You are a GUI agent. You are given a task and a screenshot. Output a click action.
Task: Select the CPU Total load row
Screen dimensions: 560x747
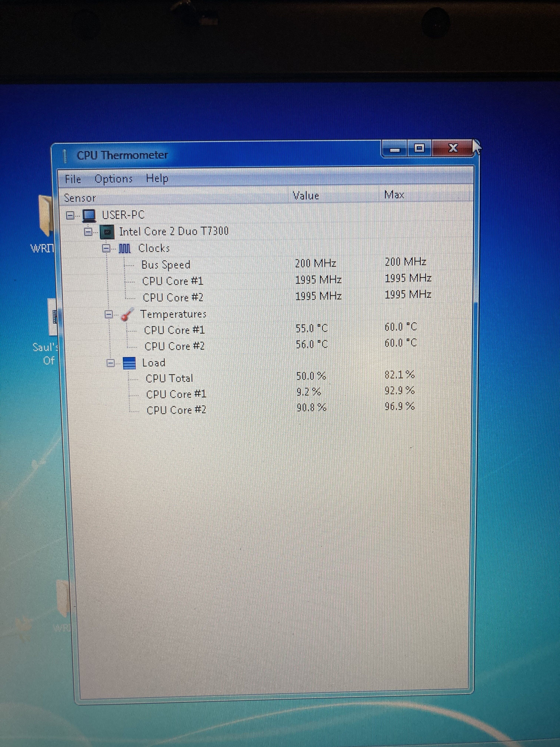pyautogui.click(x=267, y=378)
